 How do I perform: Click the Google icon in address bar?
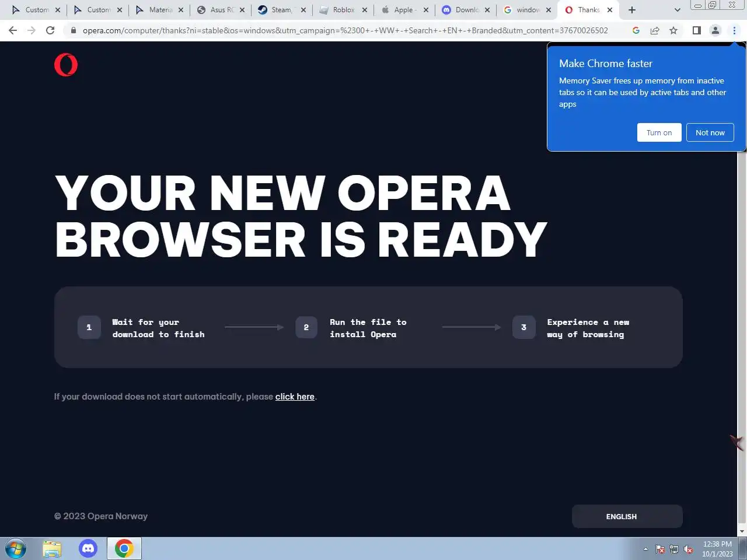pos(636,30)
